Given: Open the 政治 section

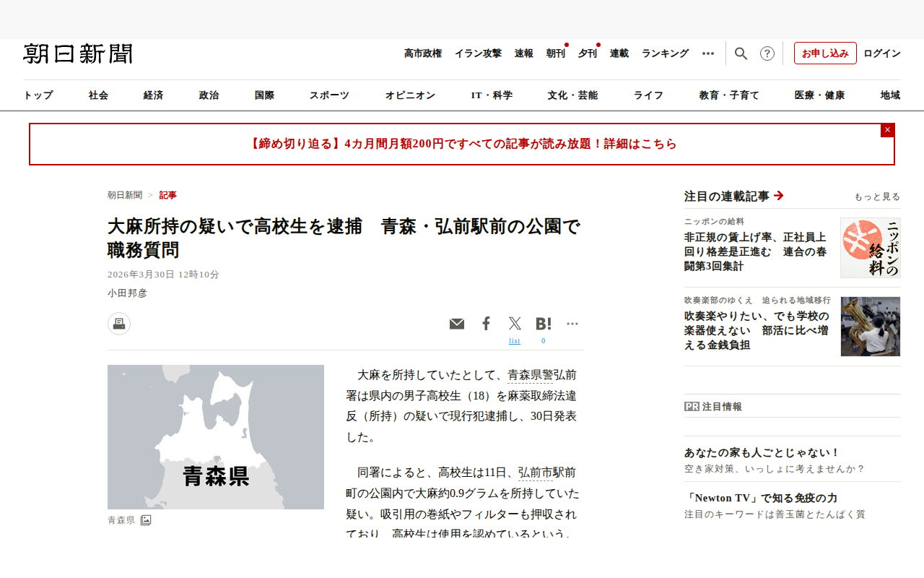Looking at the screenshot, I should 209,95.
